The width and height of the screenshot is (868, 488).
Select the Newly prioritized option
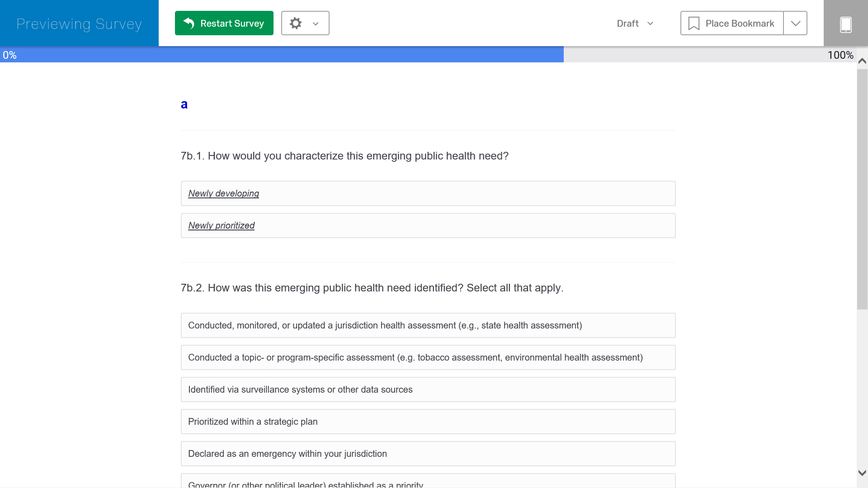click(x=428, y=225)
